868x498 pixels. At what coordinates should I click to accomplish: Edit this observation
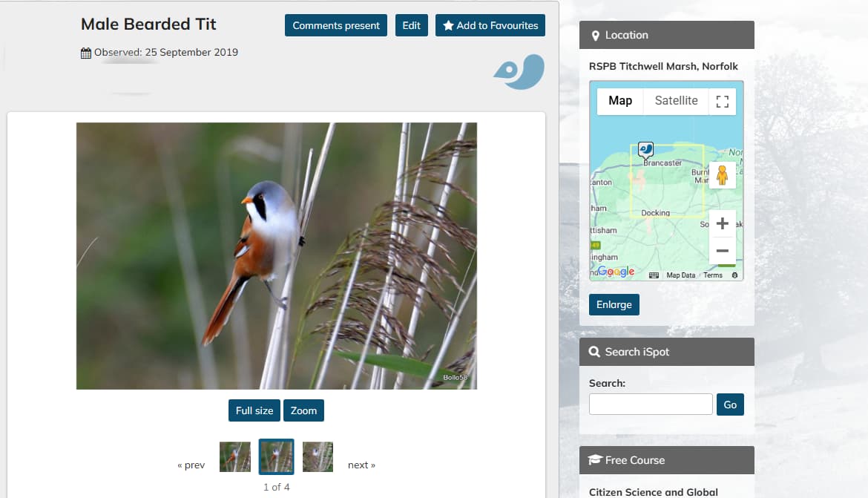pyautogui.click(x=411, y=25)
